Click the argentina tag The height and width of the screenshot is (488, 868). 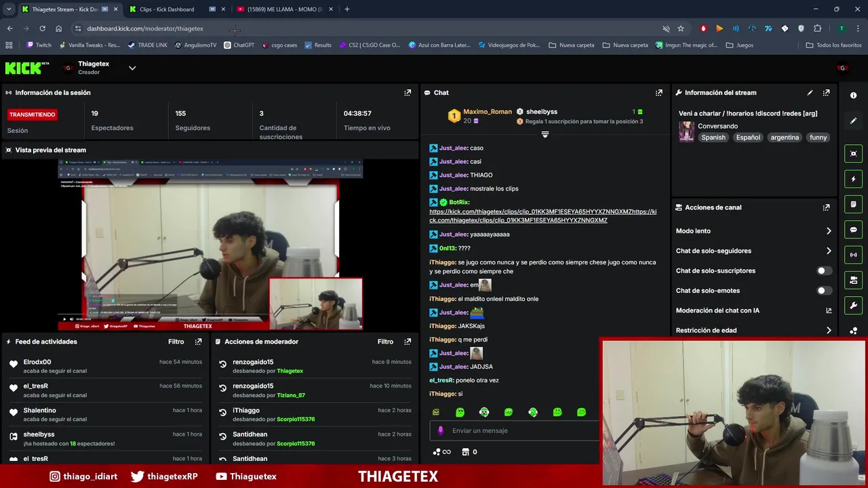point(785,138)
